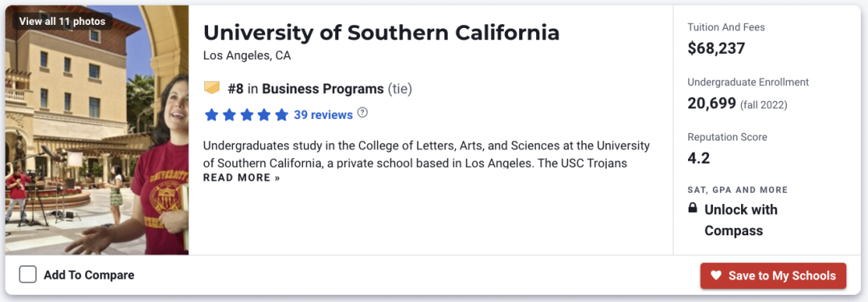
Task: Click the first blue rating star
Action: 211,115
